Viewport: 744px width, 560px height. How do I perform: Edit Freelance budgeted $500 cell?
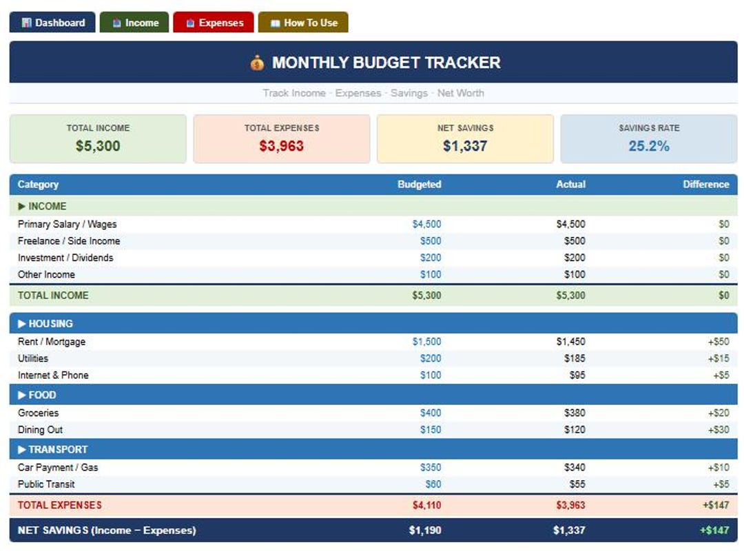431,241
